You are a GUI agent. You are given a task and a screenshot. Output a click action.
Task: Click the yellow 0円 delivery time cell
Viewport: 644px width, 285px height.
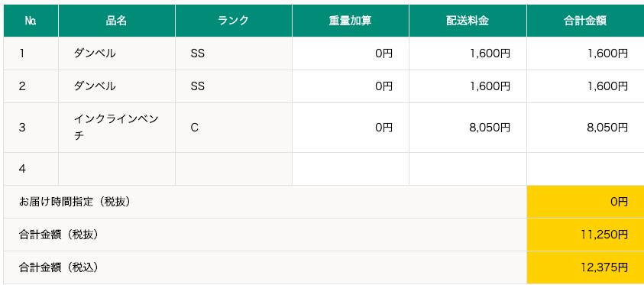pos(585,202)
